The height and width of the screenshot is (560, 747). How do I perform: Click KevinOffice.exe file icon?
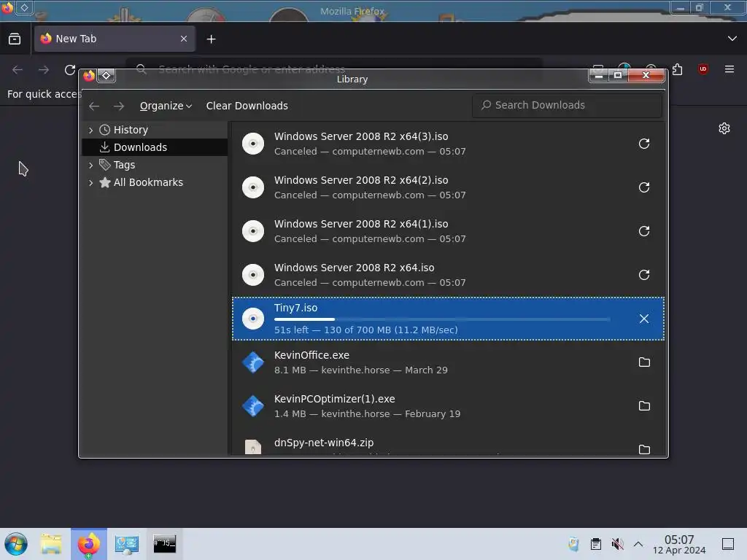pos(253,362)
